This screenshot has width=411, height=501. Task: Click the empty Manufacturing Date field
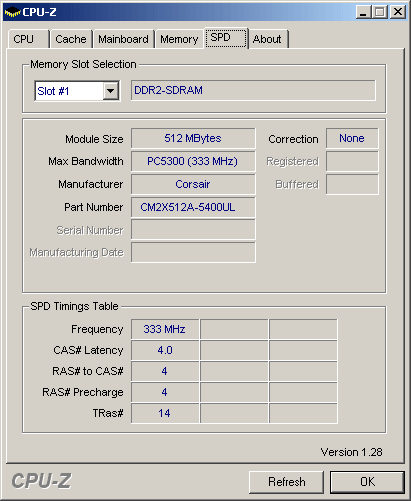193,252
